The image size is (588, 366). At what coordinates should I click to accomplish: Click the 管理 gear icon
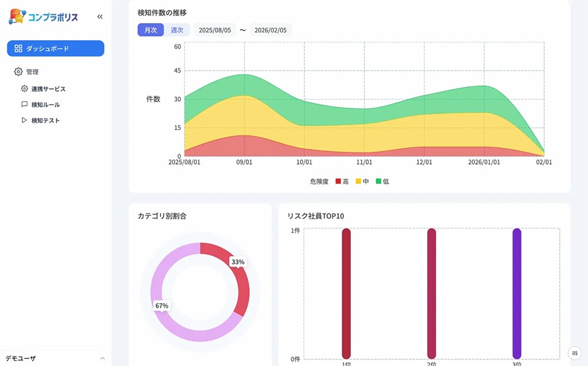[x=18, y=72]
